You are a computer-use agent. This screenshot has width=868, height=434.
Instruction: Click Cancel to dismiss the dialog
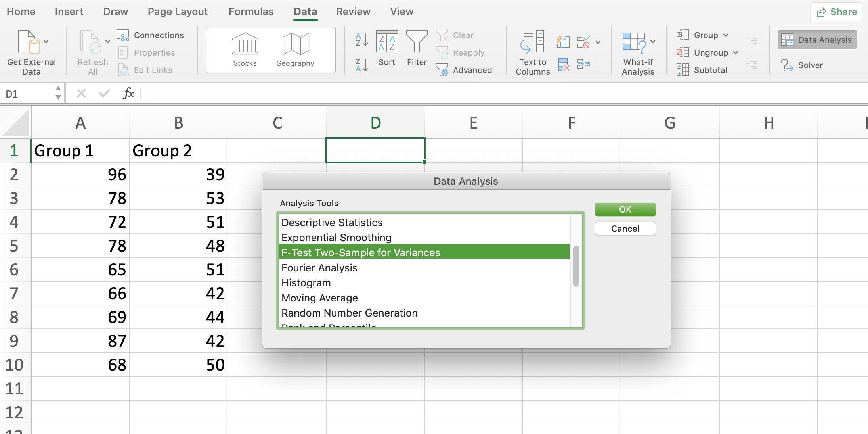[x=624, y=228]
